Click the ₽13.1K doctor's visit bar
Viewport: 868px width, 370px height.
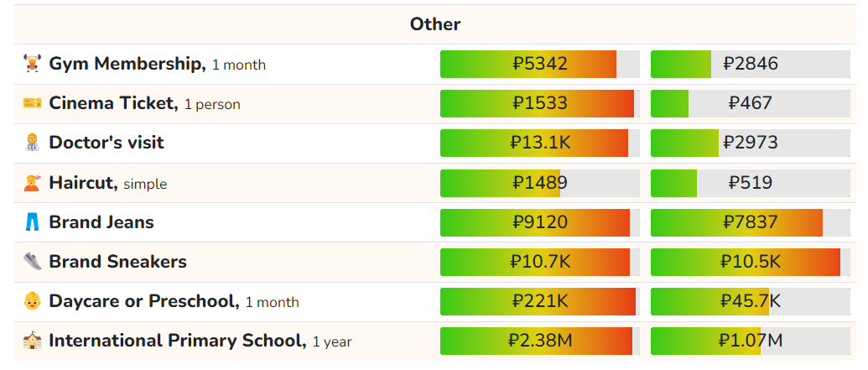(540, 143)
